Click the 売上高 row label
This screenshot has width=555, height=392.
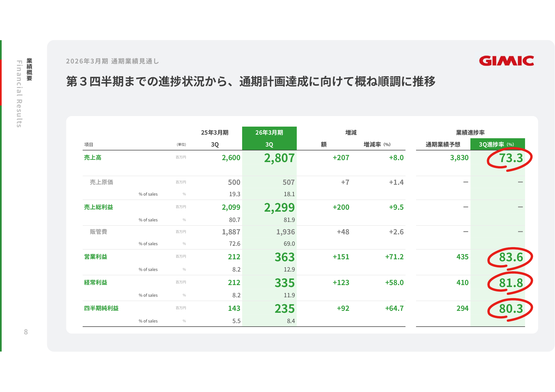point(93,158)
